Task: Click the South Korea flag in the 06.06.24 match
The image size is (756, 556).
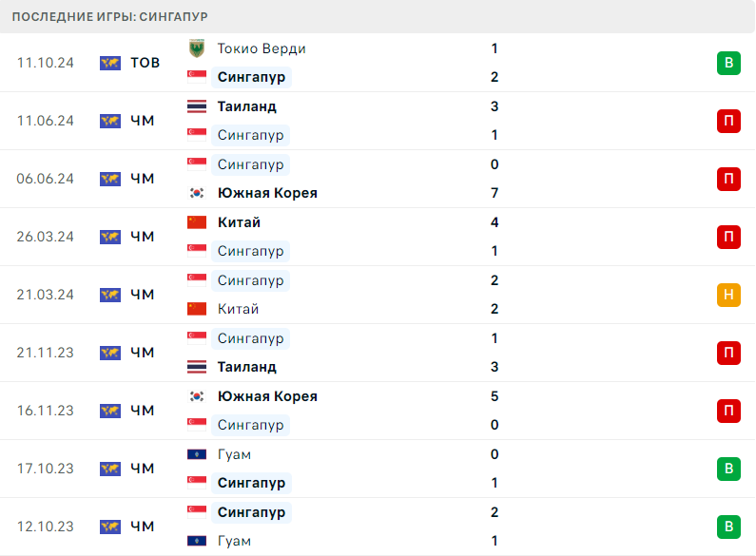Action: coord(197,193)
